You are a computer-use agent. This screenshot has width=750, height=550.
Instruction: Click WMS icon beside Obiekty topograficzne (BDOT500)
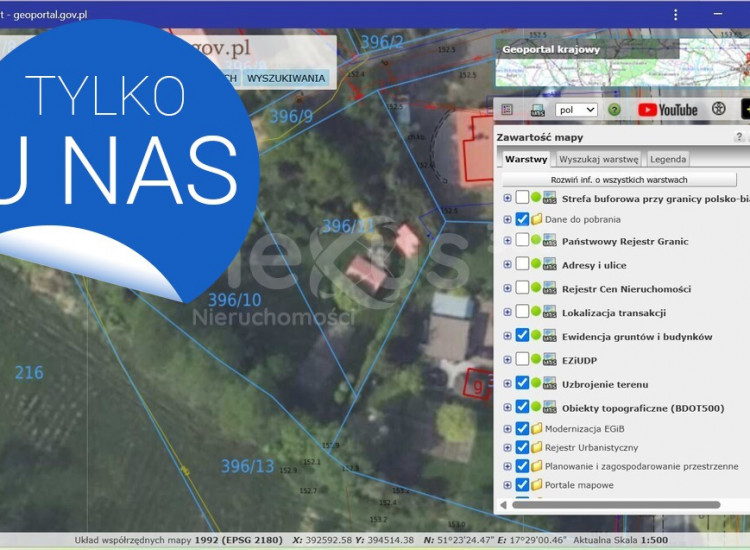550,407
